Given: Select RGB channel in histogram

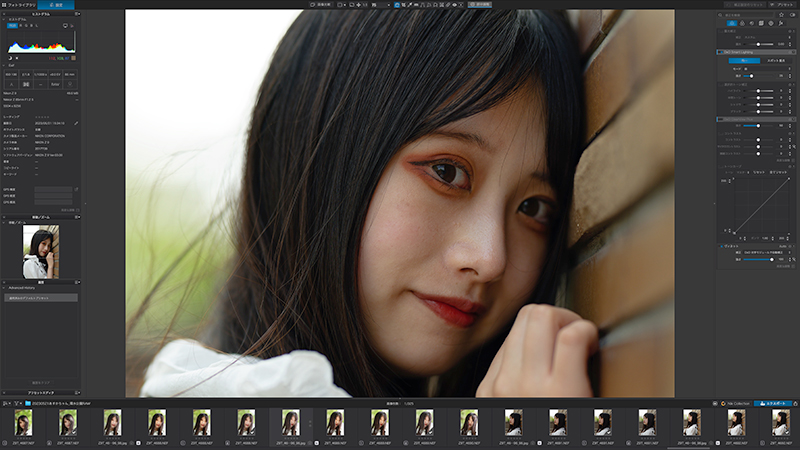Looking at the screenshot, I should [12, 26].
